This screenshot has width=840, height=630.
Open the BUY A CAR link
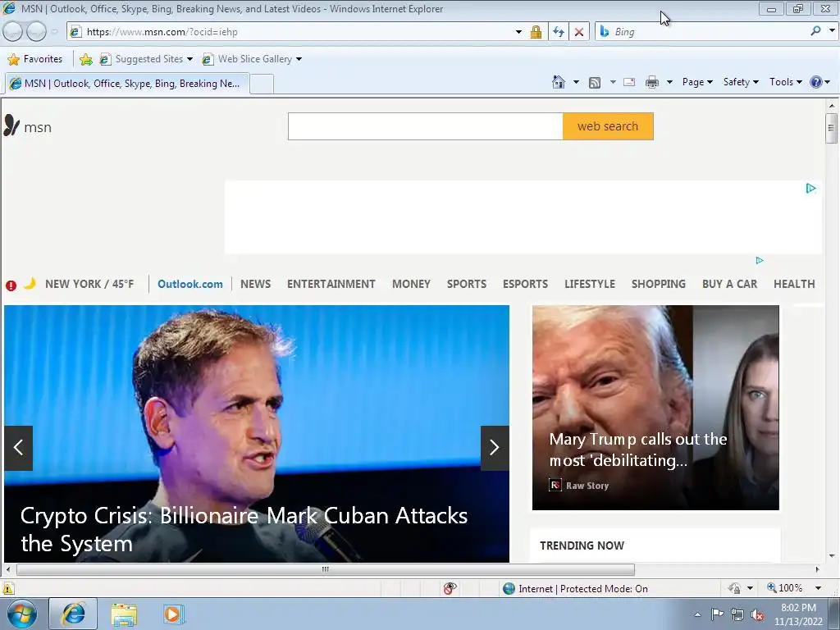pos(729,284)
